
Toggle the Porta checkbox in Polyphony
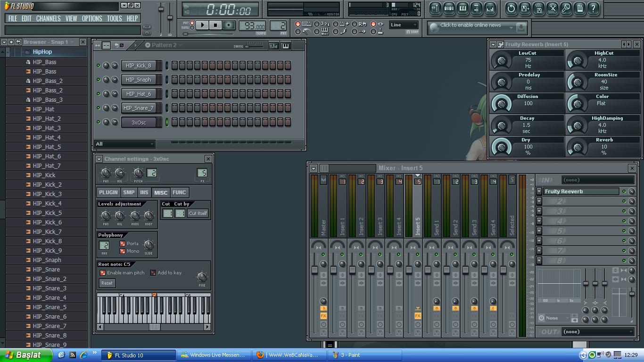point(123,244)
